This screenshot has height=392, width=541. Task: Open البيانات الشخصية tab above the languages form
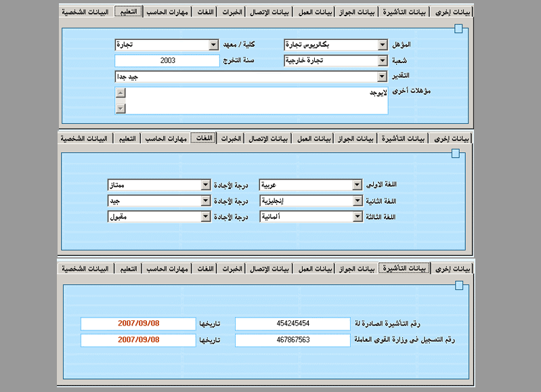pos(84,138)
